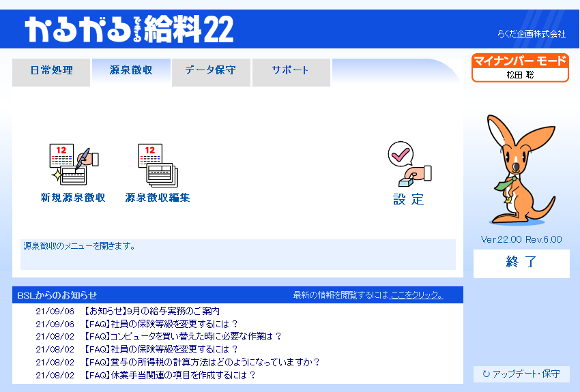Go to the サポート tab

pyautogui.click(x=291, y=72)
